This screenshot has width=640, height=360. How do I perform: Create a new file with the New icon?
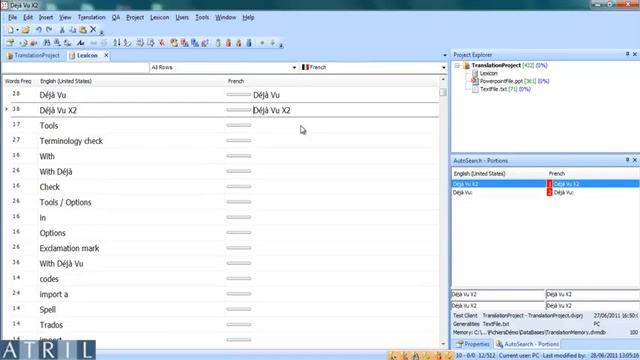(x=10, y=30)
